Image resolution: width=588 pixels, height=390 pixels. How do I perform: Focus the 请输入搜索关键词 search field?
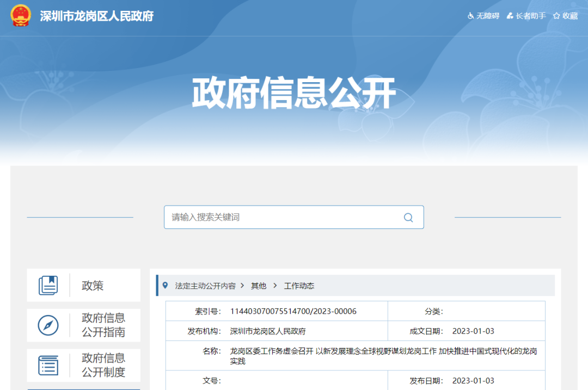click(x=293, y=217)
